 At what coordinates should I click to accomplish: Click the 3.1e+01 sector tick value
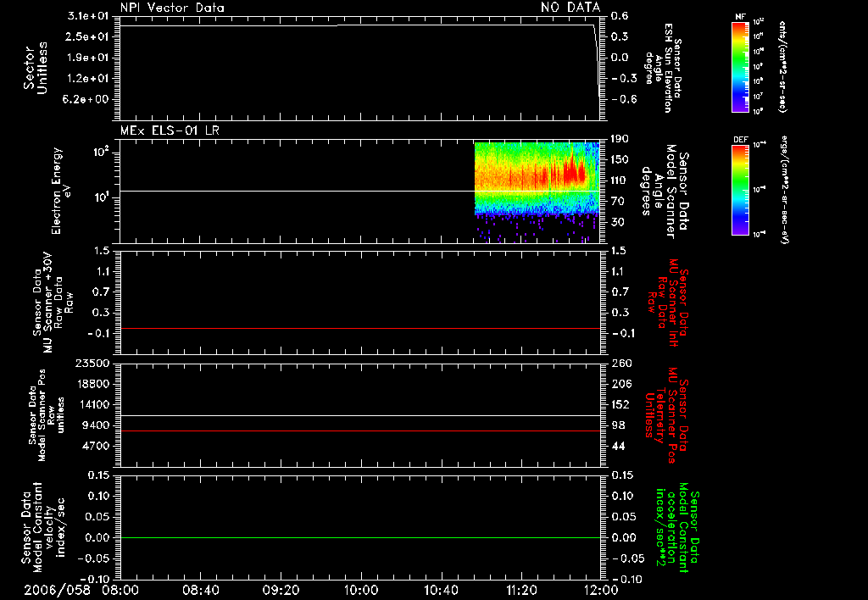(87, 16)
